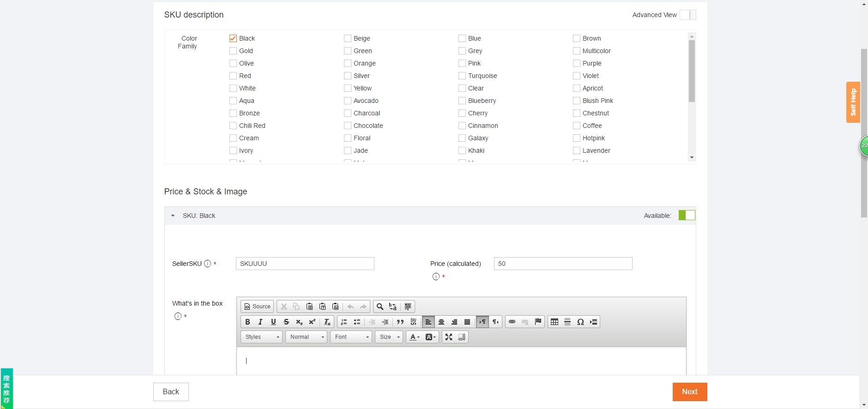Check the Beige color checkbox

point(348,38)
